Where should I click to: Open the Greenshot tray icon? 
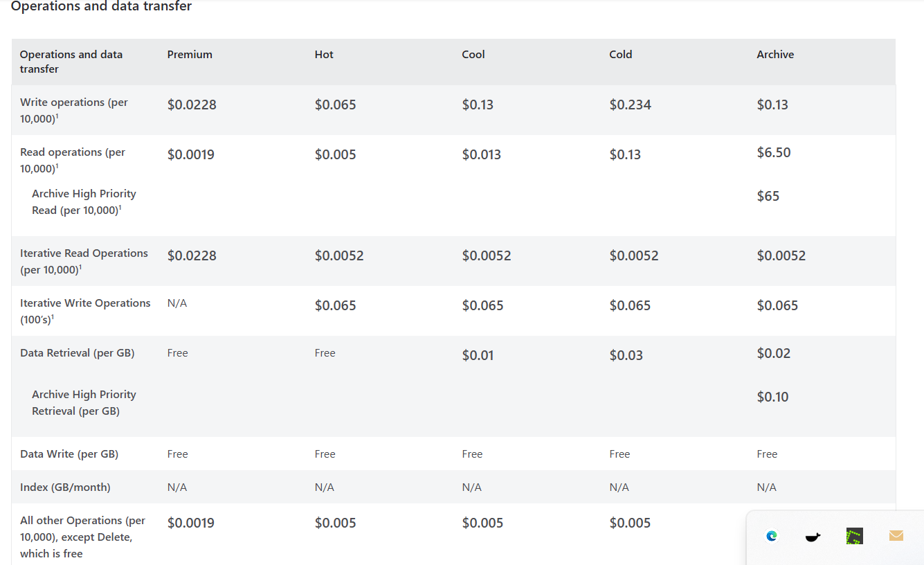click(855, 536)
